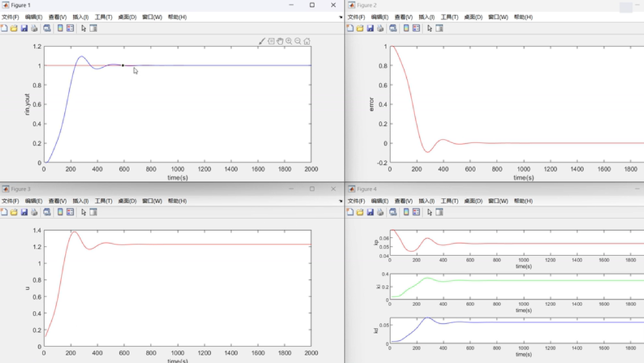
Task: Click Zoom In icon above Figure 1 axes
Action: click(x=289, y=41)
